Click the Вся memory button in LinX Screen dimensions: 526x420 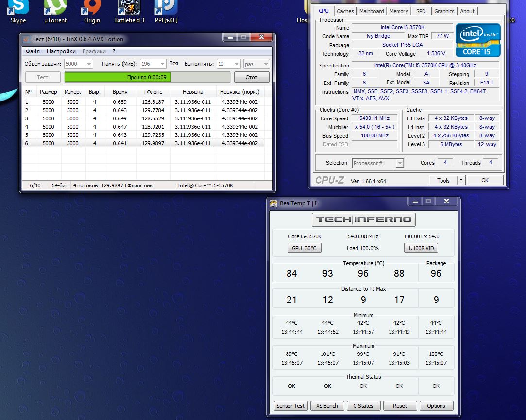coord(174,64)
